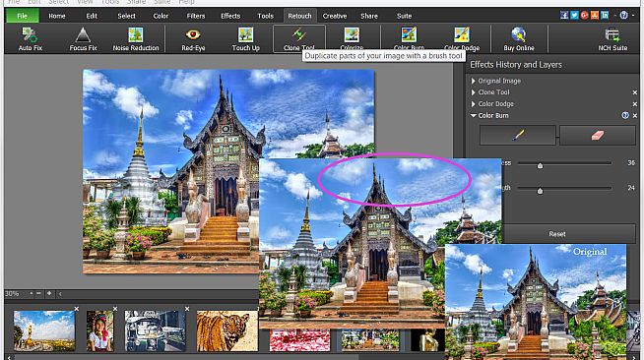The height and width of the screenshot is (360, 644).
Task: Click the orange social icon beside LinkedIn
Action: (595, 16)
